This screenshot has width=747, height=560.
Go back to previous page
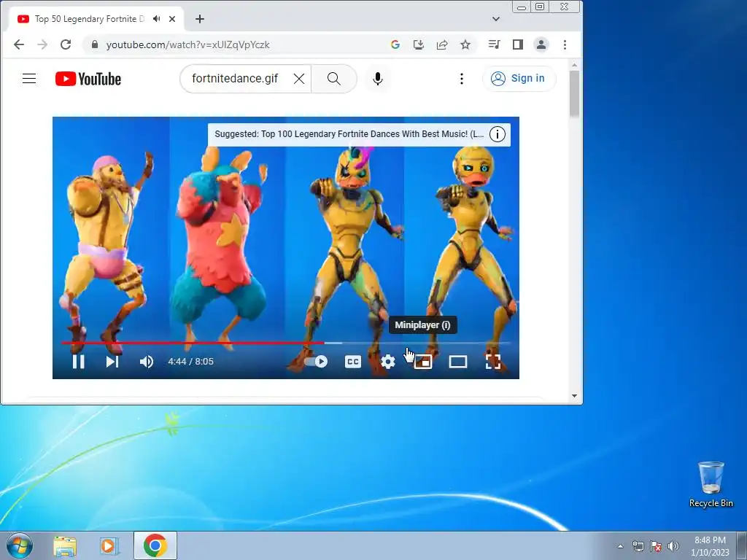point(18,44)
